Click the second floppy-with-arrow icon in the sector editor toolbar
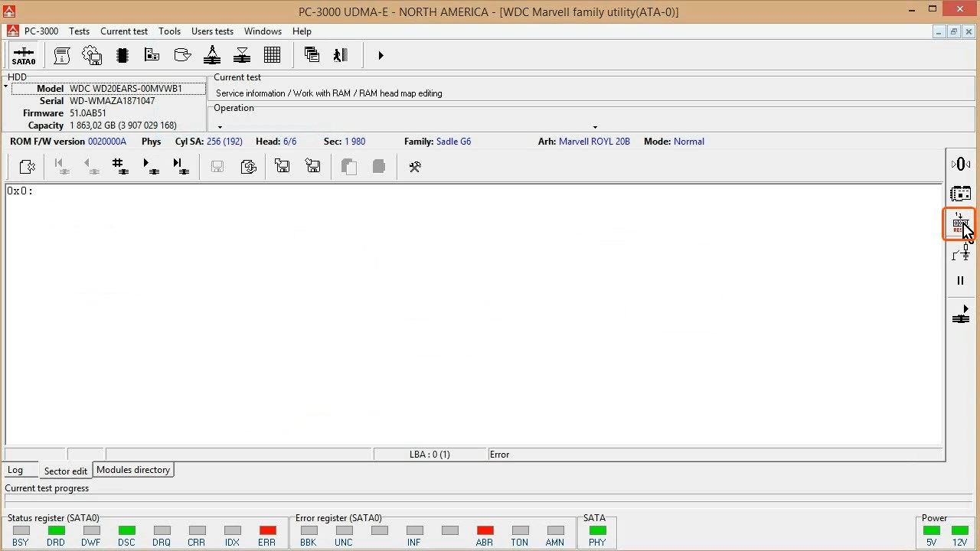The height and width of the screenshot is (551, 980). tap(312, 166)
